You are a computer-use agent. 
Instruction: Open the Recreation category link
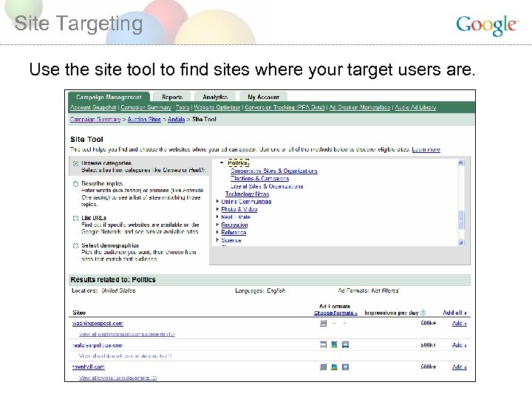coord(234,225)
